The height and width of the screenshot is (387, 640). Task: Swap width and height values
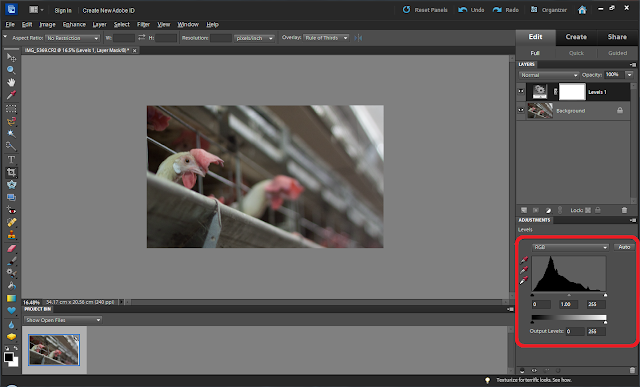pos(141,38)
